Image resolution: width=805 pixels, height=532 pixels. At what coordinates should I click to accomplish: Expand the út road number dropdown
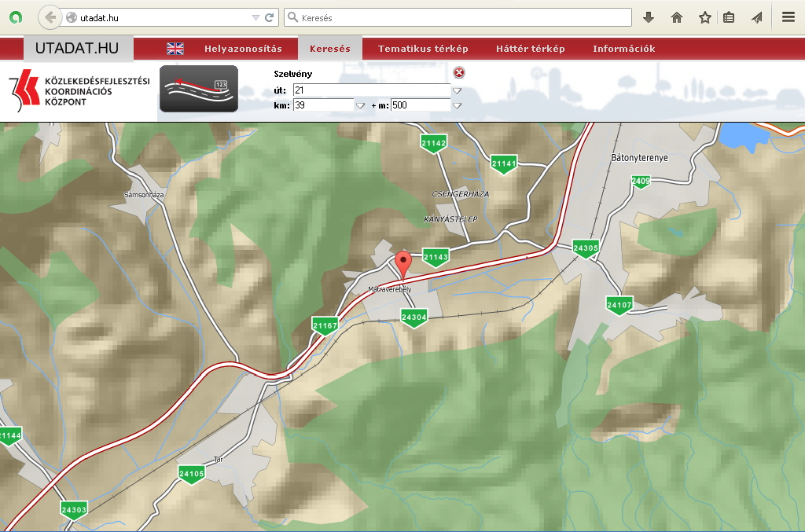click(457, 90)
